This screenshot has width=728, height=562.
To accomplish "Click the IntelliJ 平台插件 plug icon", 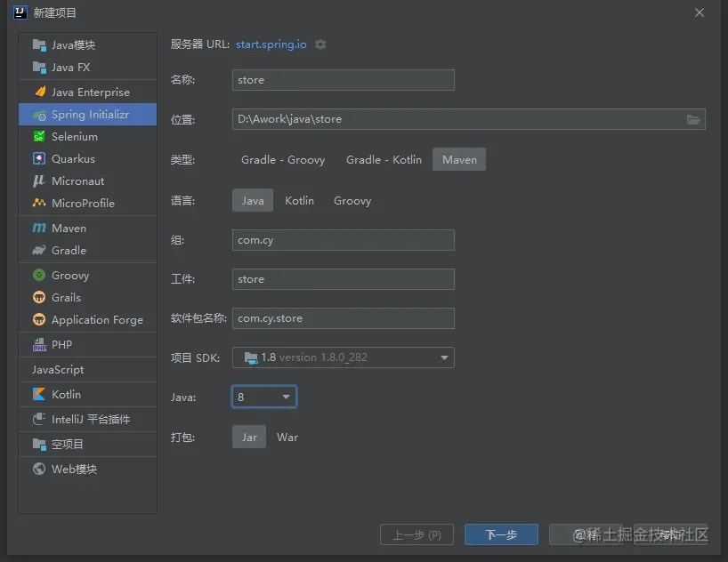I will 39,419.
